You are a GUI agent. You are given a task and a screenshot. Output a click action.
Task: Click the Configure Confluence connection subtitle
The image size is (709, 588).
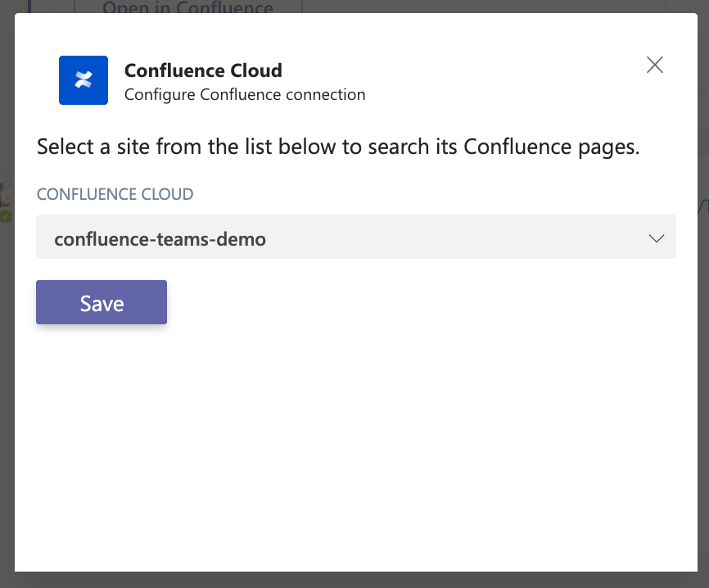pos(245,95)
